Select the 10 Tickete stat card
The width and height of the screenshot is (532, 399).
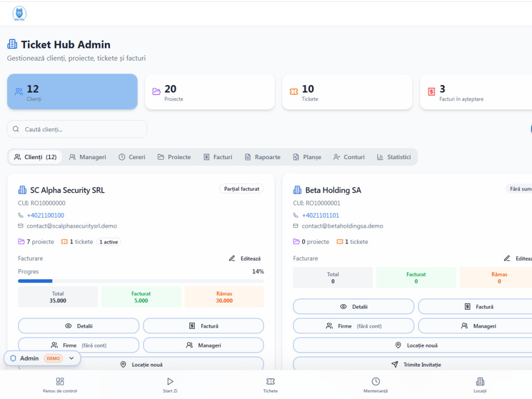click(x=347, y=92)
